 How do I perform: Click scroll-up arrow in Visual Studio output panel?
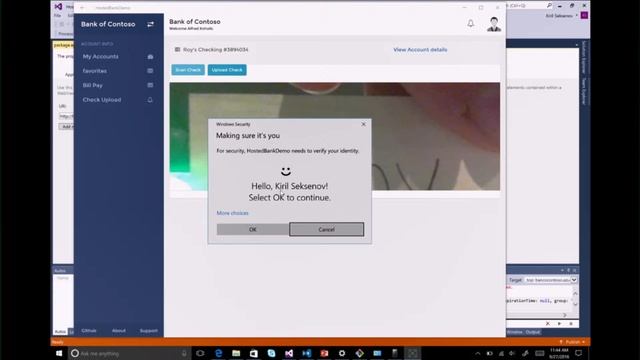tap(575, 293)
